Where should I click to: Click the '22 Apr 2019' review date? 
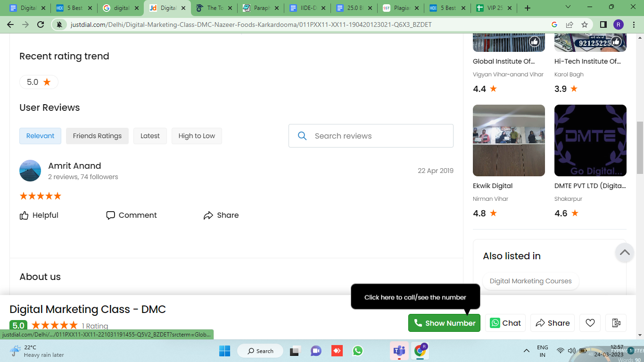point(436,171)
